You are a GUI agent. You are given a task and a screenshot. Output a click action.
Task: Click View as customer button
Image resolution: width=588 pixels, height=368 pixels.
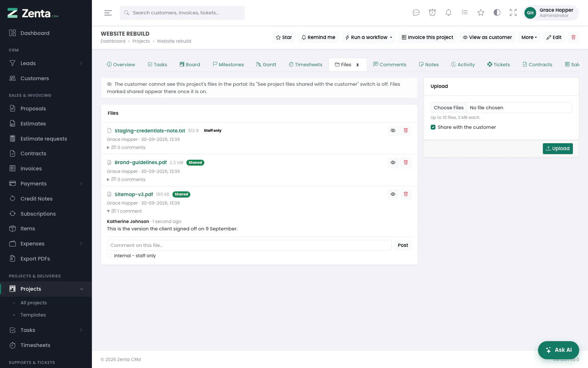click(x=487, y=37)
